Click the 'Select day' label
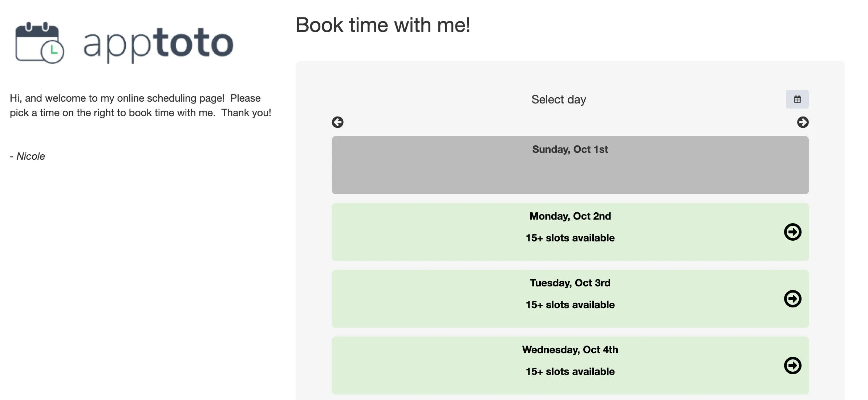Image resolution: width=868 pixels, height=400 pixels. coord(559,99)
